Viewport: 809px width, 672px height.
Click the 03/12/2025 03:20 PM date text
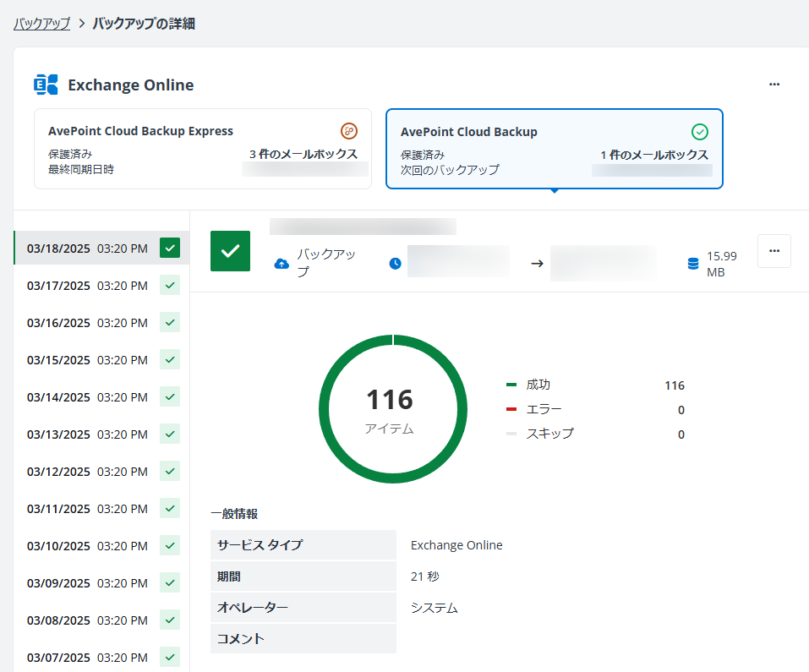coord(87,472)
